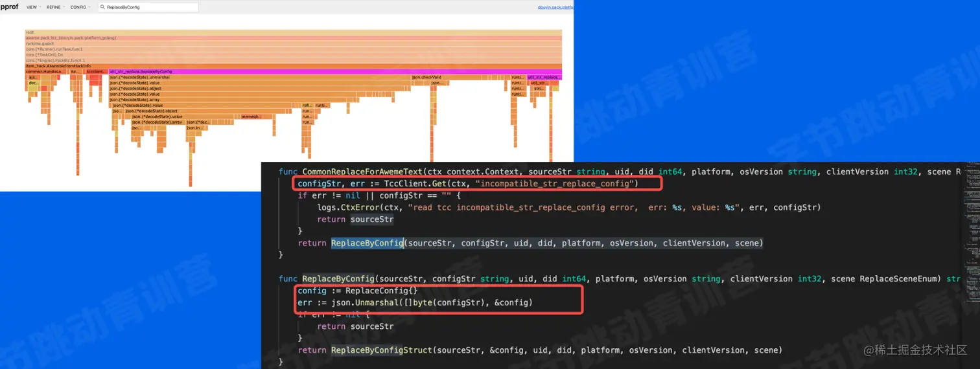Image resolution: width=980 pixels, height=369 pixels.
Task: Click the highlighted ReplaceByConfig call on return line
Action: [367, 243]
